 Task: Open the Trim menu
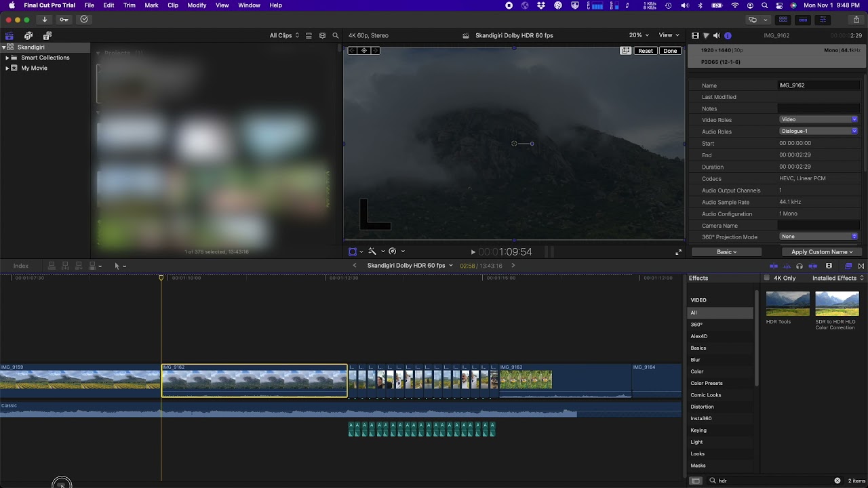click(129, 5)
